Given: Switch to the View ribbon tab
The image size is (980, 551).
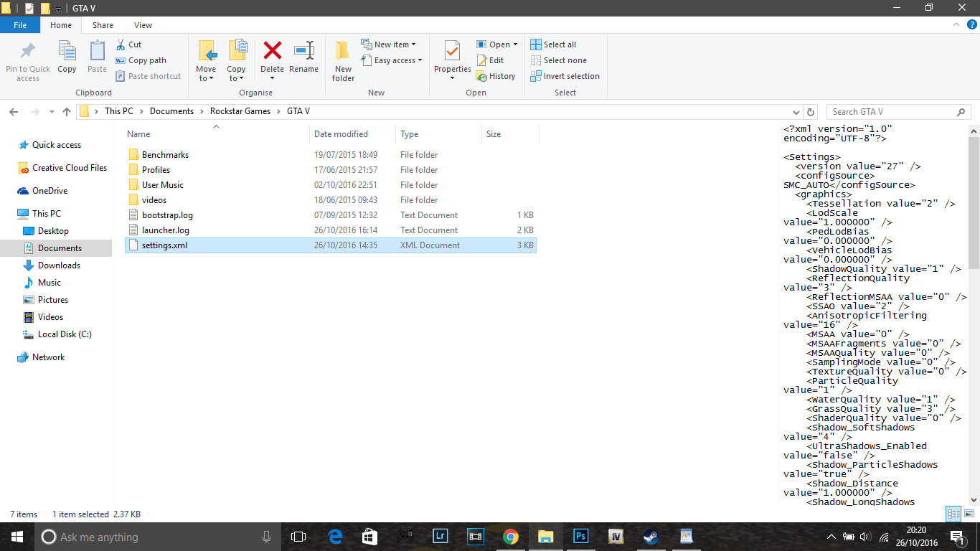Looking at the screenshot, I should click(143, 25).
